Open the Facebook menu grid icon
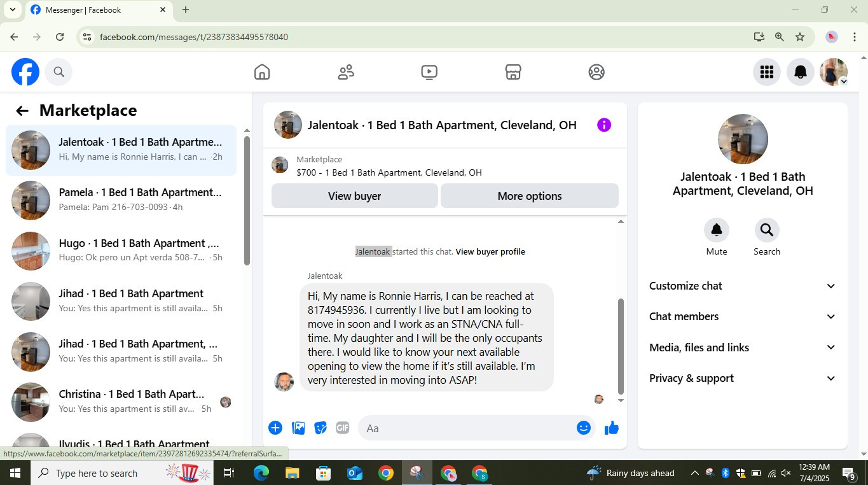Screen dimensions: 868x485 click(x=767, y=72)
